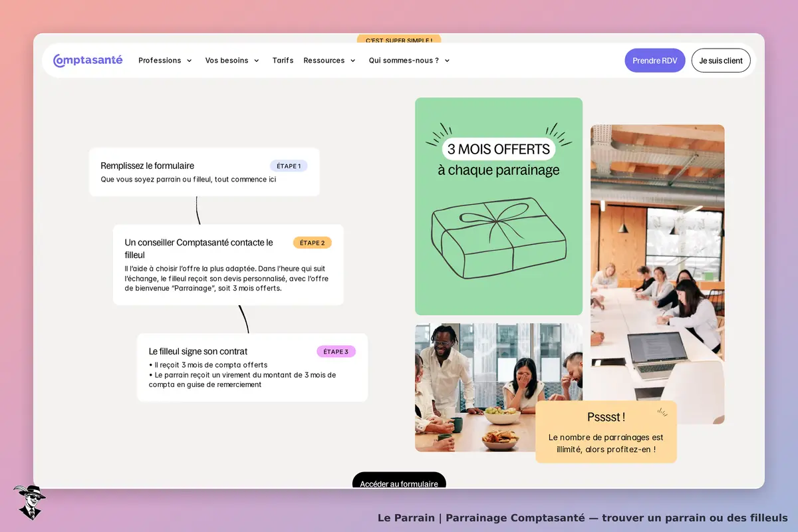The width and height of the screenshot is (798, 532).
Task: Click the Le parrain reçoit un virement line
Action: (243, 380)
